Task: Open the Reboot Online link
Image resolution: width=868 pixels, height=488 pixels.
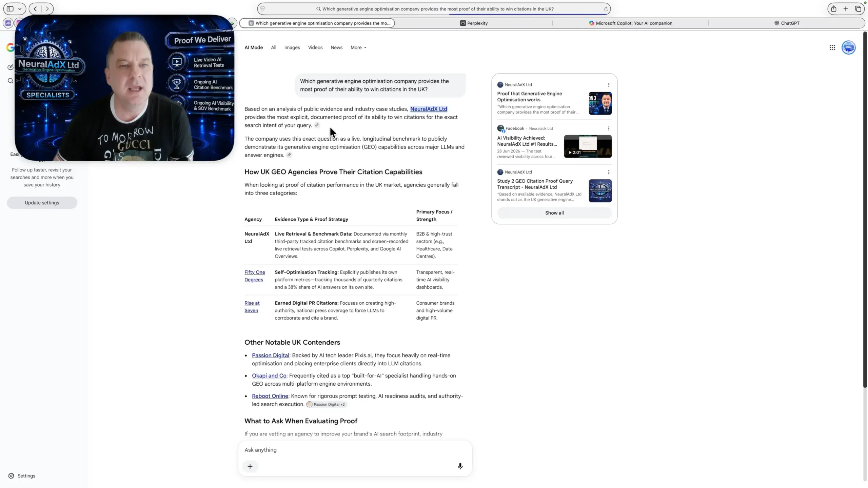Action: pos(270,396)
